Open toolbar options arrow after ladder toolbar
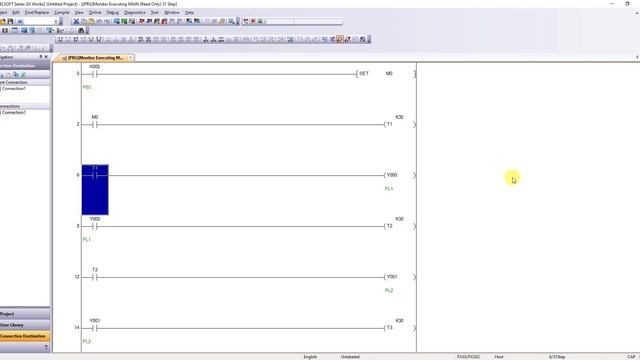 [x=369, y=40]
